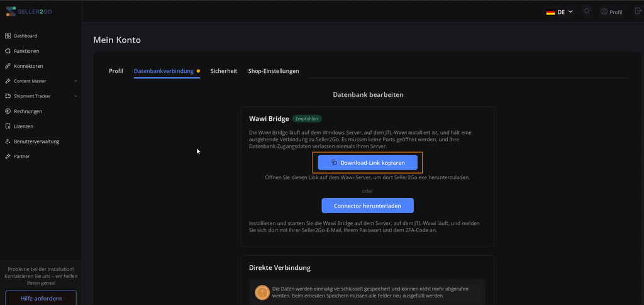Viewport: 644px width, 305px height.
Task: Click orange dot beside Datenbankverbindung tab
Action: tap(198, 71)
